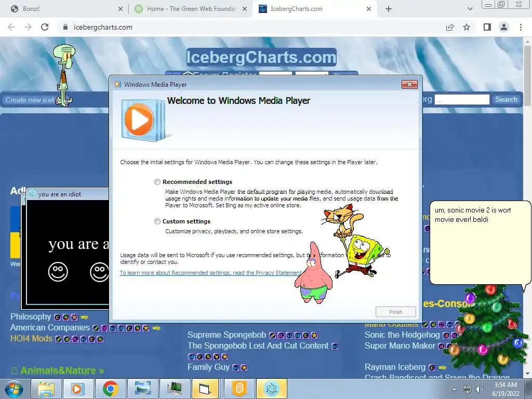532x399 pixels.
Task: Open the American Companies iceberg
Action: (x=50, y=328)
